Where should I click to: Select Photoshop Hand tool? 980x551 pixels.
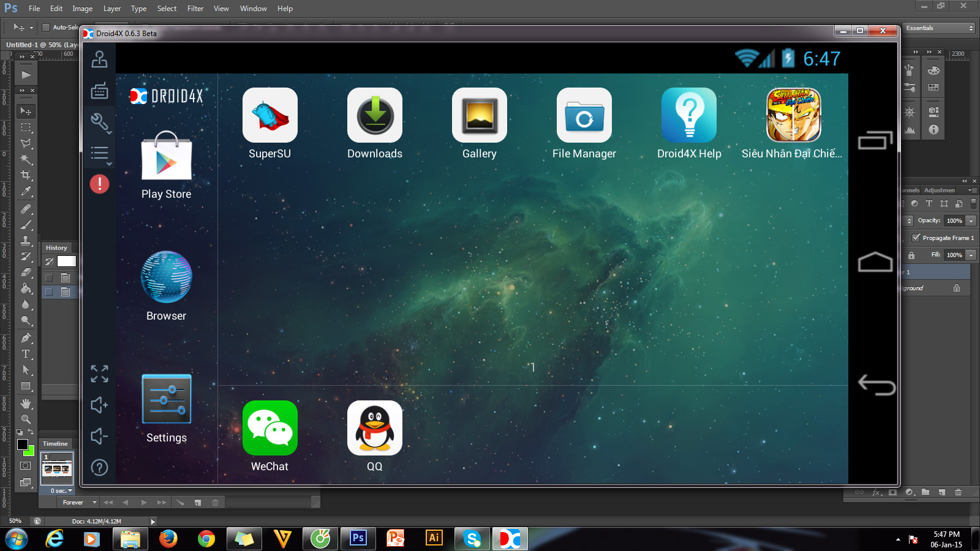click(x=26, y=403)
